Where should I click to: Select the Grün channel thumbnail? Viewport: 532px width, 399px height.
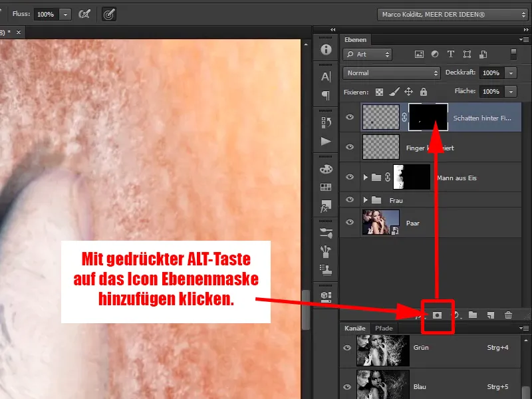[383, 350]
